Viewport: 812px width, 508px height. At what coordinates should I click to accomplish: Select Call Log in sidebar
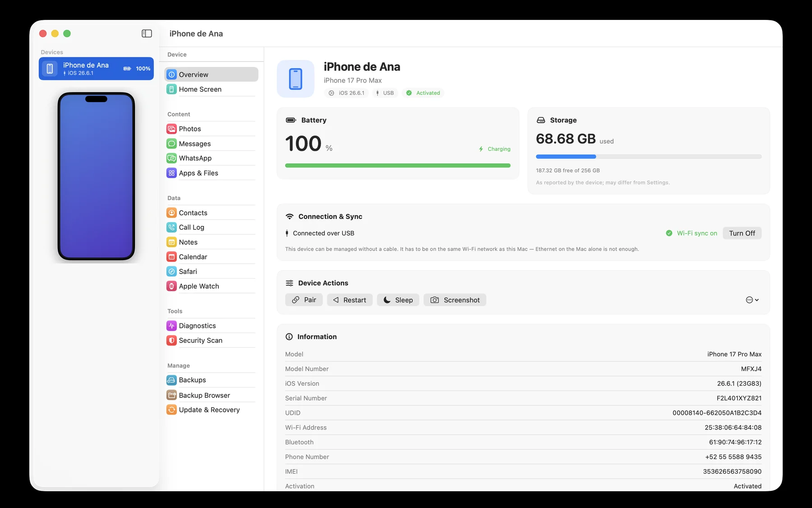click(212, 227)
